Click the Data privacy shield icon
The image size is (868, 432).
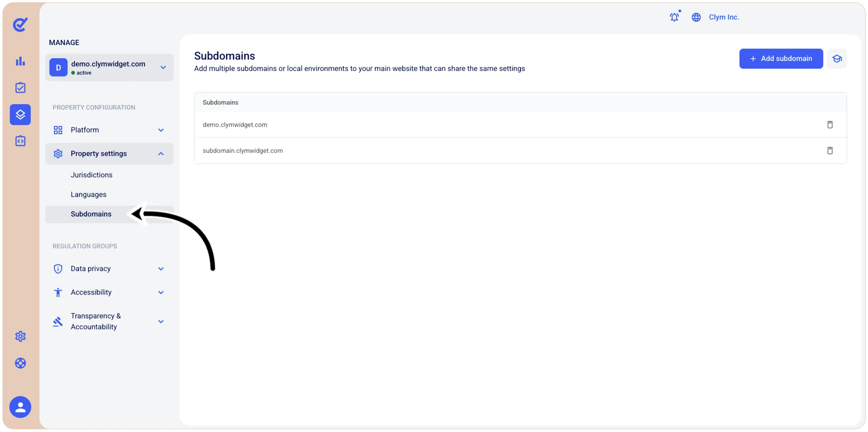[x=58, y=269]
